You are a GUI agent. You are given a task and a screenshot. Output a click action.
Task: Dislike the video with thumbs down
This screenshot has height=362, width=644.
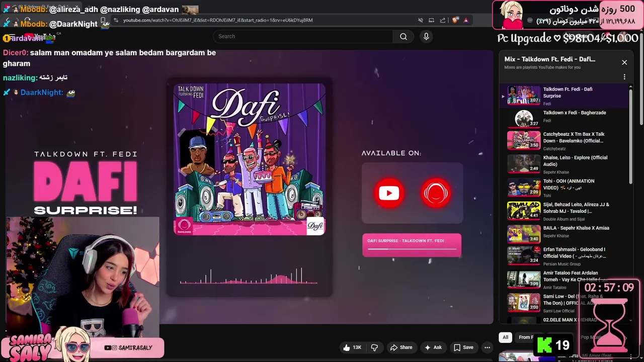point(374,347)
